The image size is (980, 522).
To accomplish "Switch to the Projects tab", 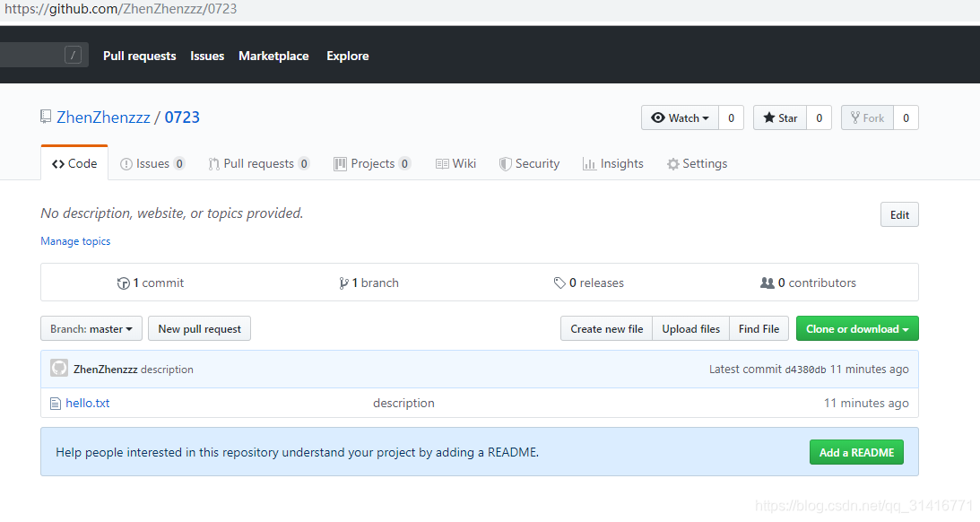I will [372, 164].
